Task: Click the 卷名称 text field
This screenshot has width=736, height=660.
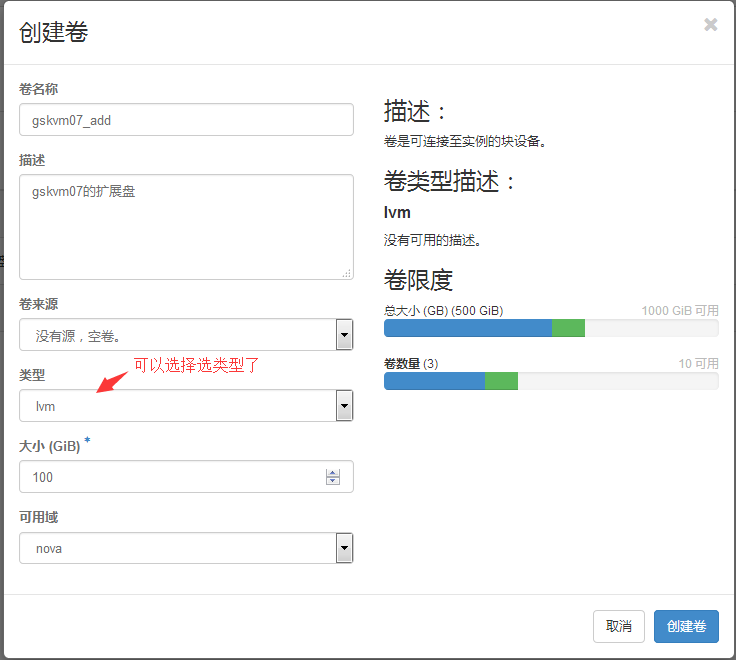Action: (x=186, y=119)
